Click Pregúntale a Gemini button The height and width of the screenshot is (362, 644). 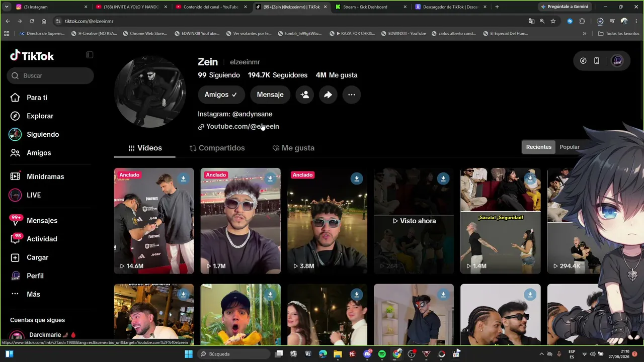[x=564, y=7]
